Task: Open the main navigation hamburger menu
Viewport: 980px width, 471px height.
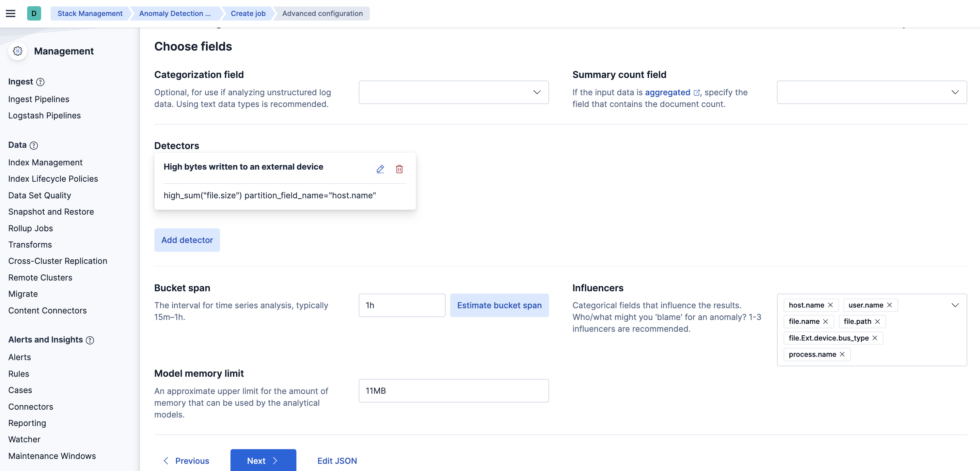Action: (11, 13)
